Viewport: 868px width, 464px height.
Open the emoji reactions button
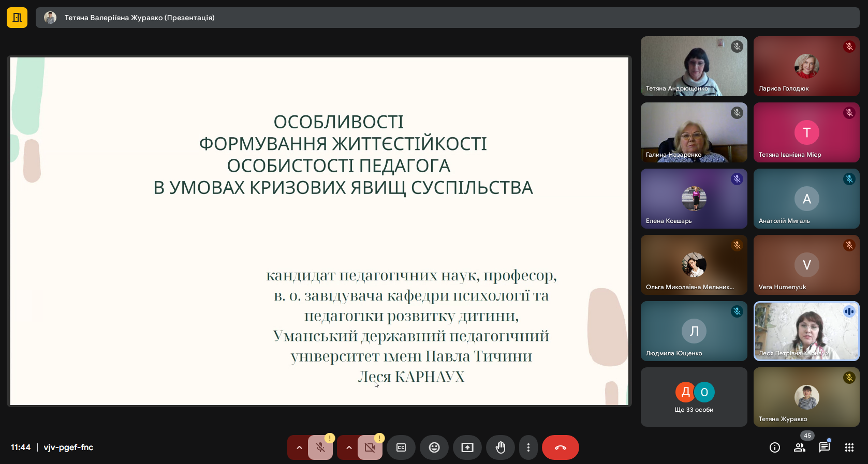pyautogui.click(x=434, y=447)
